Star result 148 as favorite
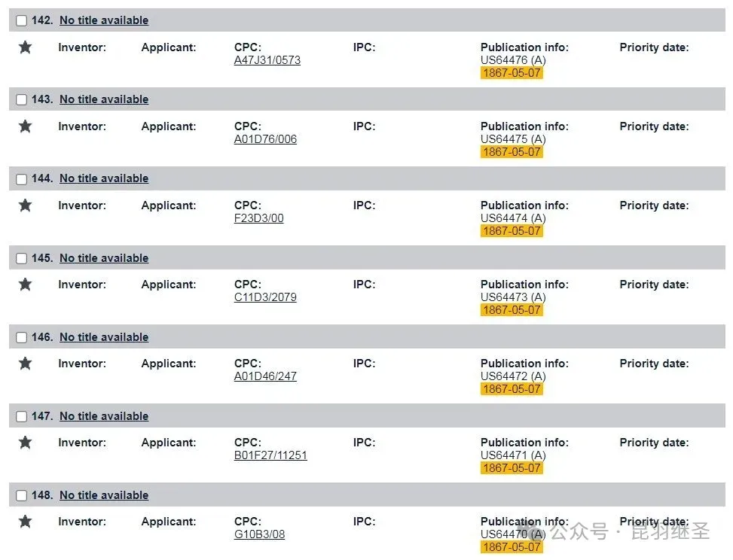Image resolution: width=733 pixels, height=560 pixels. click(25, 522)
